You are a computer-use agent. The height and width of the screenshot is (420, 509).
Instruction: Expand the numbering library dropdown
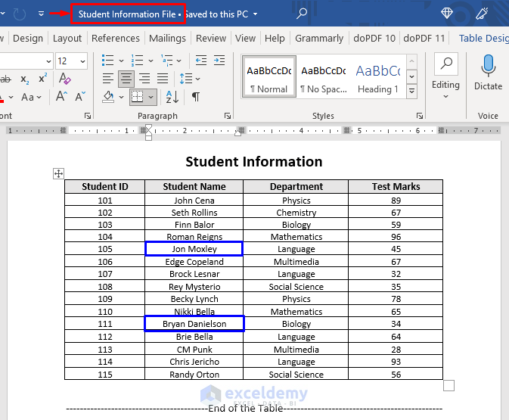point(151,61)
